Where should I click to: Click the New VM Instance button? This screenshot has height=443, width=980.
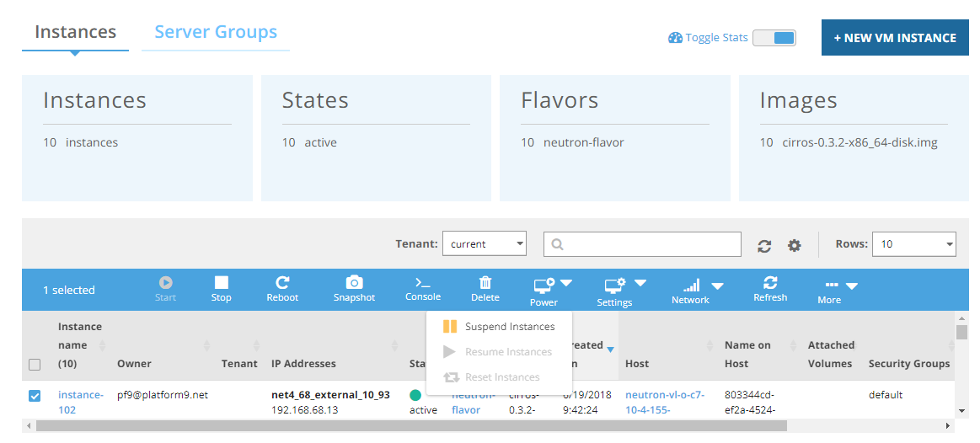click(895, 38)
